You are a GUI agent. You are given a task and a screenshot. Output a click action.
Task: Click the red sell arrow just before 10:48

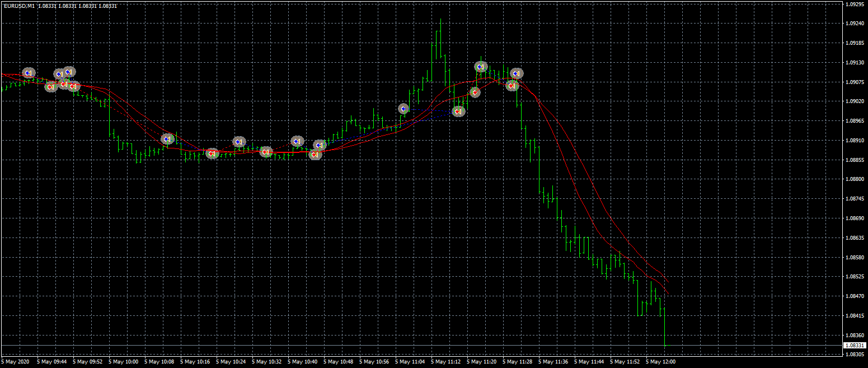point(315,155)
